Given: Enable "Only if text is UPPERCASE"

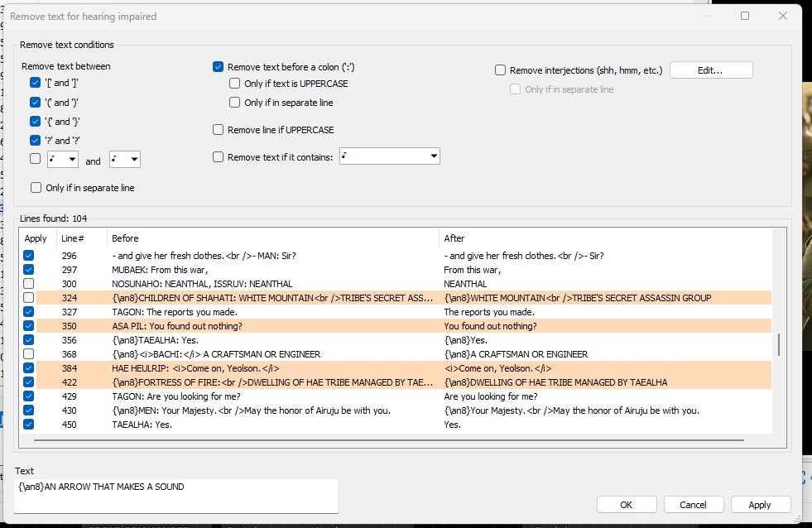Looking at the screenshot, I should 234,84.
